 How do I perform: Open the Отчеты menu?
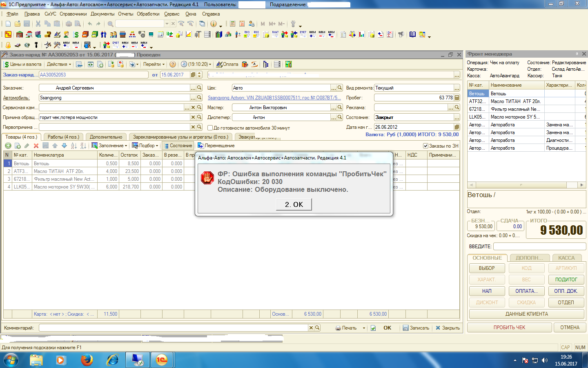pos(126,14)
